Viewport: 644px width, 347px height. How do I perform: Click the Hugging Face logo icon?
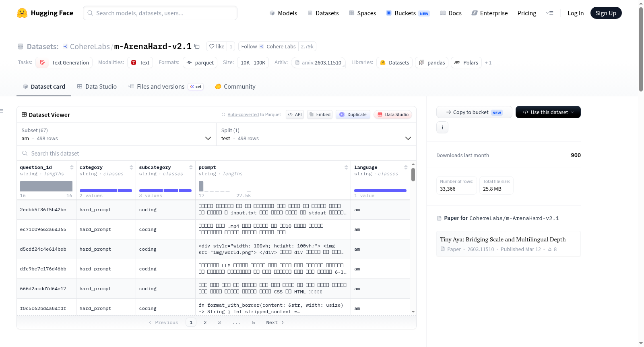click(x=22, y=13)
